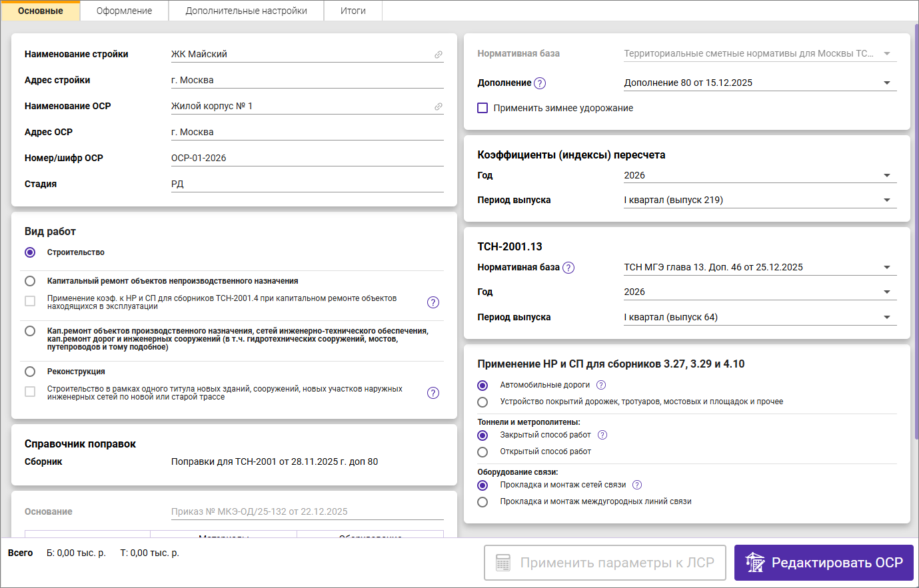The width and height of the screenshot is (919, 588).
Task: Expand the Дополнение 80 dropdown
Action: 886,83
